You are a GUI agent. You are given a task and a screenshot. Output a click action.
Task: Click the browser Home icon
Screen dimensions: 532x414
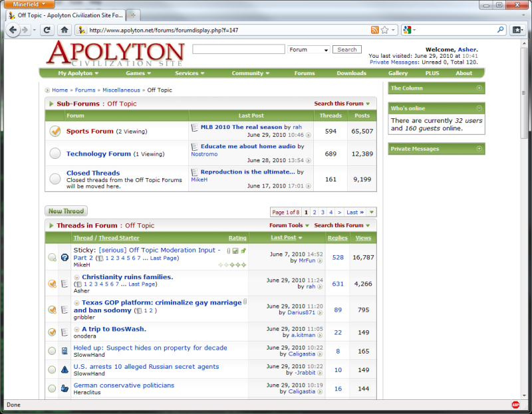(x=64, y=30)
